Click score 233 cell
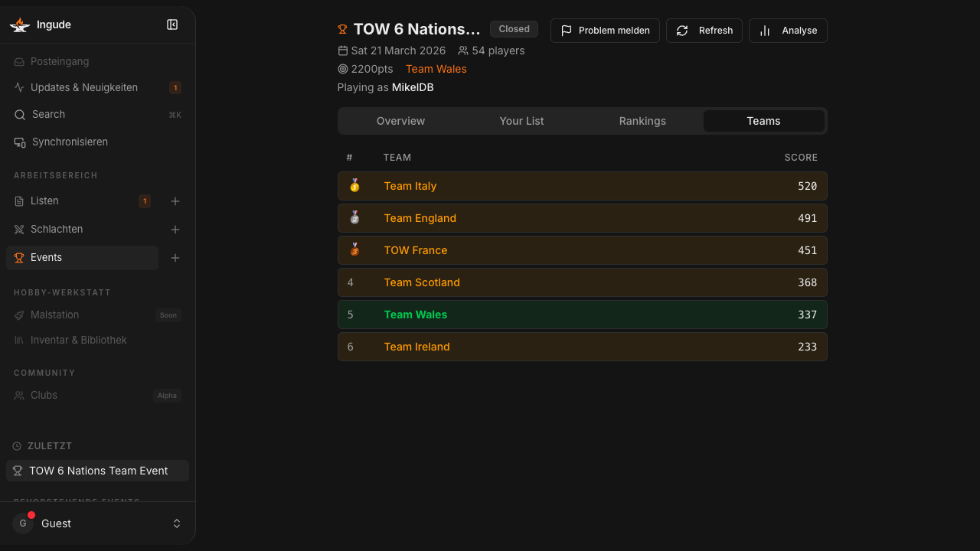This screenshot has width=980, height=551. (807, 347)
